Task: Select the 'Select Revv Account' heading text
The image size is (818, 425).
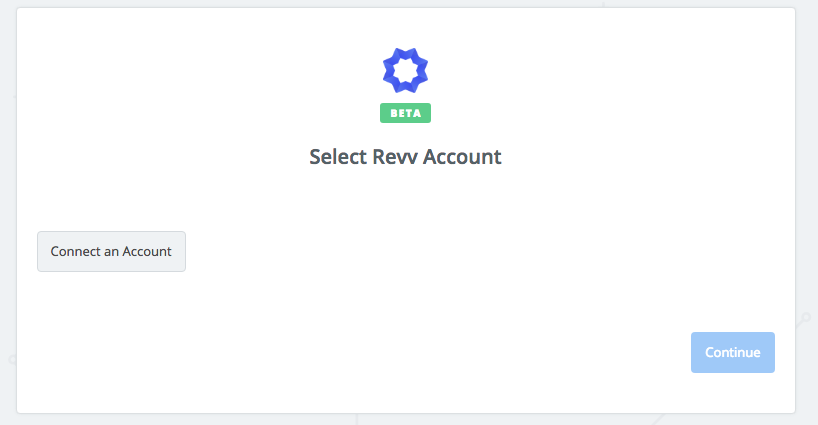Action: pos(405,157)
